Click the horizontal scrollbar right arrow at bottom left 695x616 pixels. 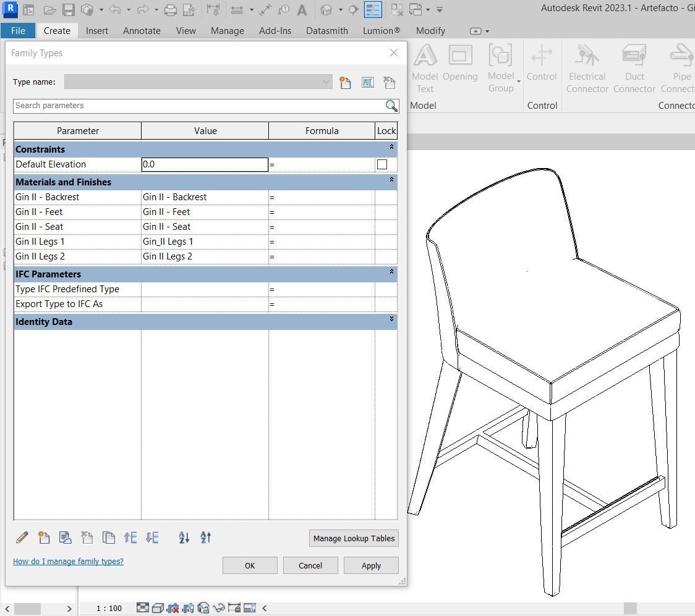[69, 609]
